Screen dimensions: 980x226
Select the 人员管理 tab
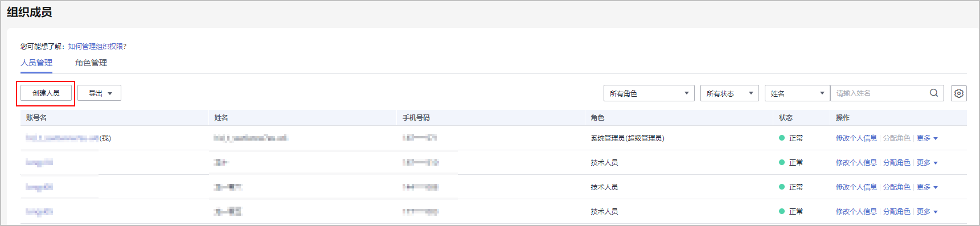[36, 63]
